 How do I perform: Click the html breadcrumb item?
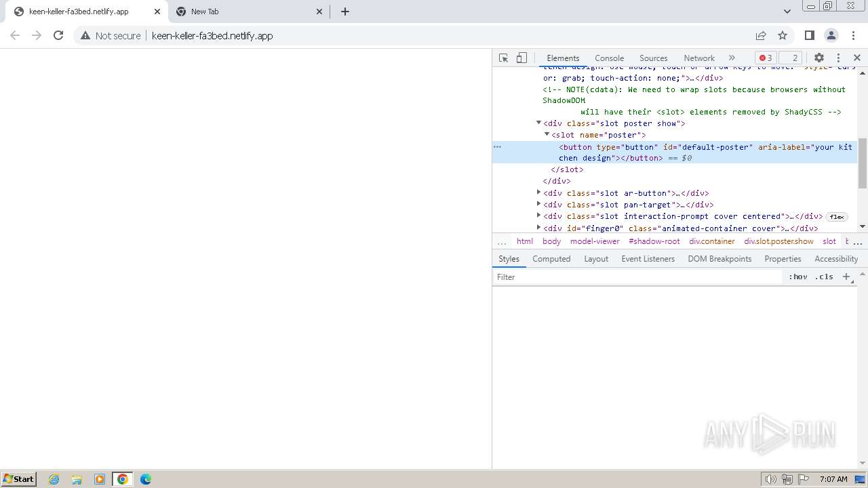pos(525,241)
